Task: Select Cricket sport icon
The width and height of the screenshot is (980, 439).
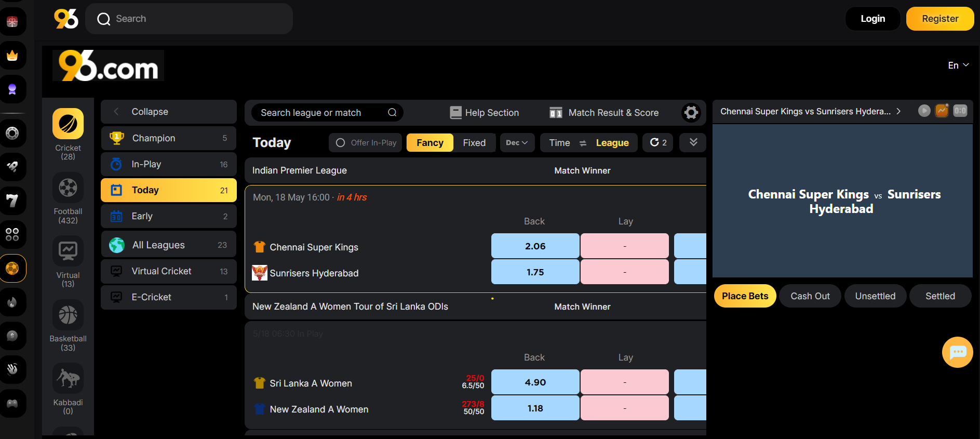Action: 68,124
